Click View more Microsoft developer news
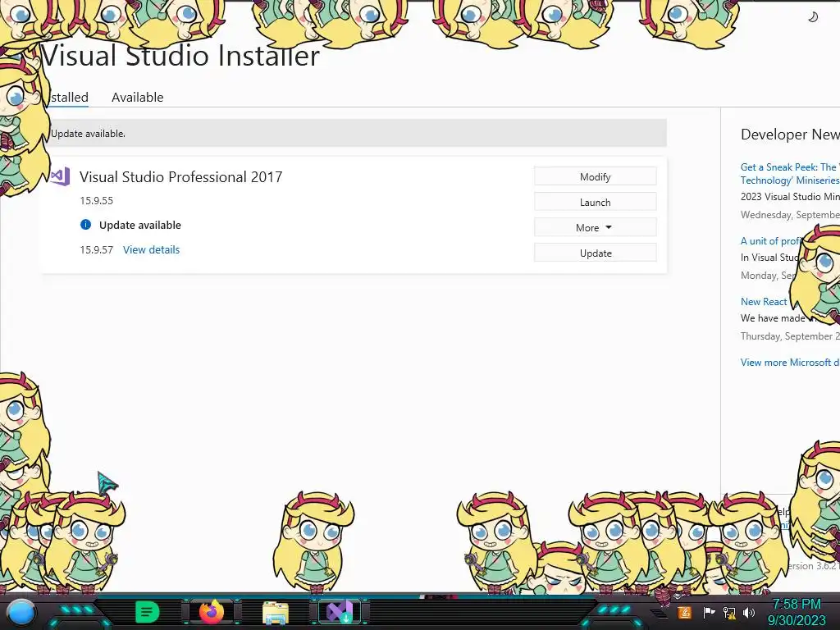This screenshot has height=630, width=840. 790,362
